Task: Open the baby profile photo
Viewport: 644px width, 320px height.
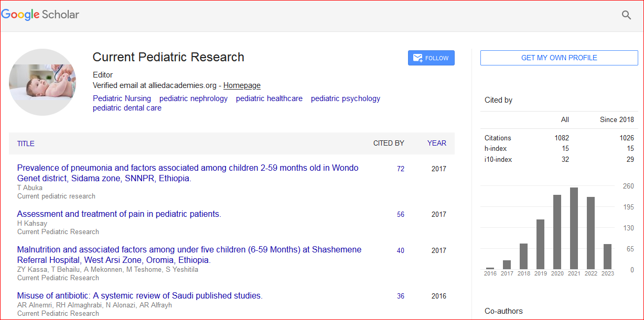Action: click(x=42, y=82)
